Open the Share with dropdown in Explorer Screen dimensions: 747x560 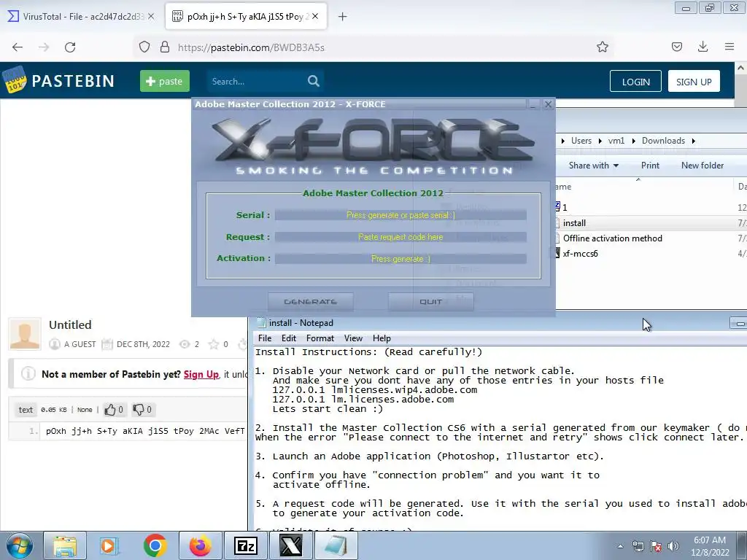click(x=593, y=166)
